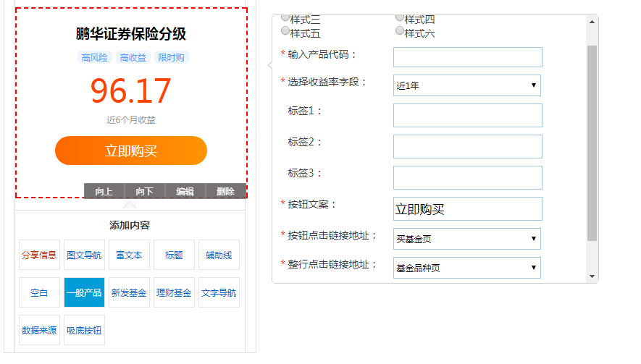641x364 pixels.
Task: Focus the 输入产品代码 input field
Action: coord(468,57)
